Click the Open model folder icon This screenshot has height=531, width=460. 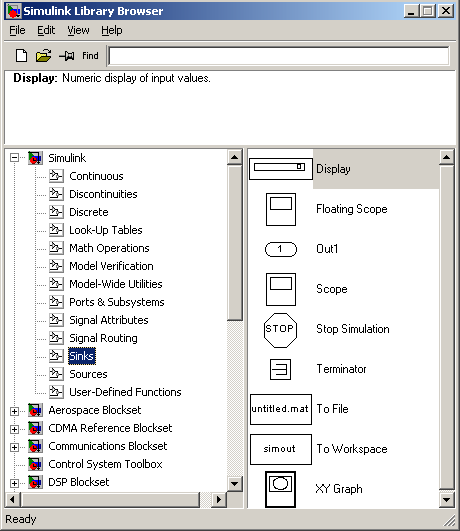pos(43,56)
